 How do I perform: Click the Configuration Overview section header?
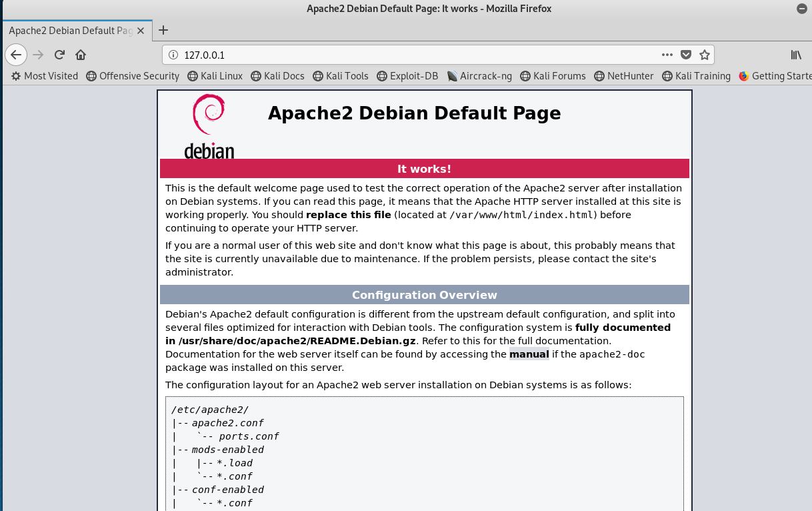[425, 295]
